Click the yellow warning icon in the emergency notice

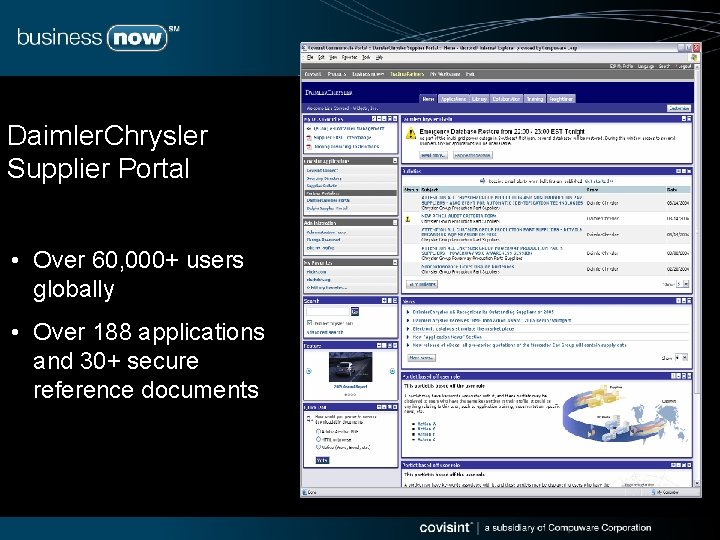point(411,134)
